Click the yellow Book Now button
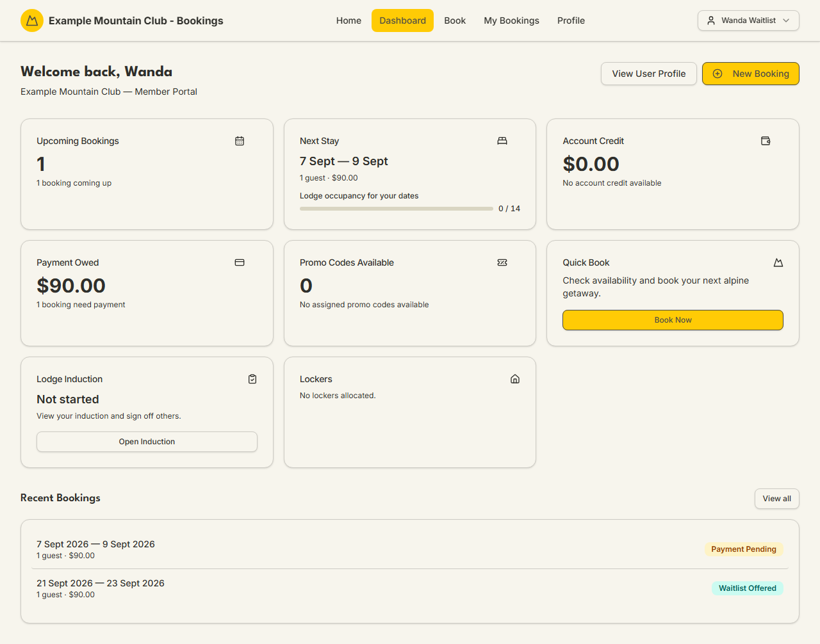Screen dimensions: 820x644 point(673,320)
